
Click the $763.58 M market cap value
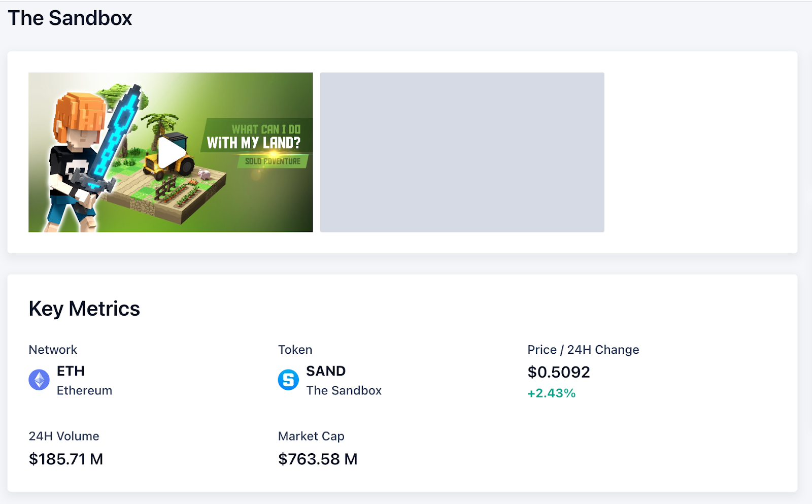click(318, 459)
